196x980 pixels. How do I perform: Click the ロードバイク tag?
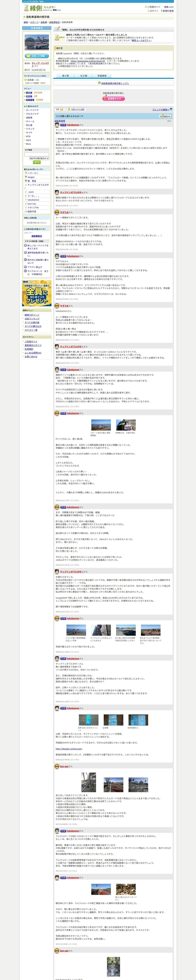pos(32,110)
